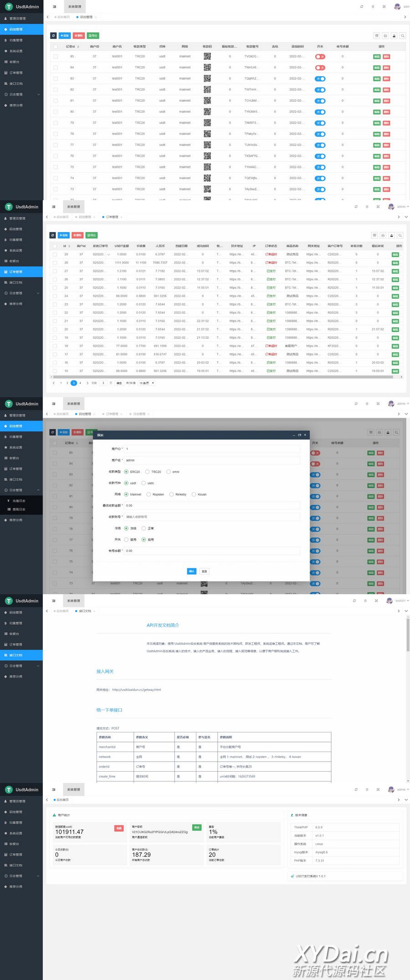The image size is (410, 980).
Task: Choose the usdc currency radio option
Action: 143,483
